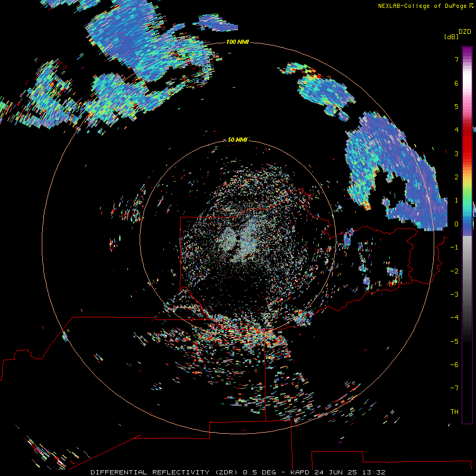This screenshot has width=476, height=476.
Task: Click the -2 tick on the color scale
Action: click(454, 271)
